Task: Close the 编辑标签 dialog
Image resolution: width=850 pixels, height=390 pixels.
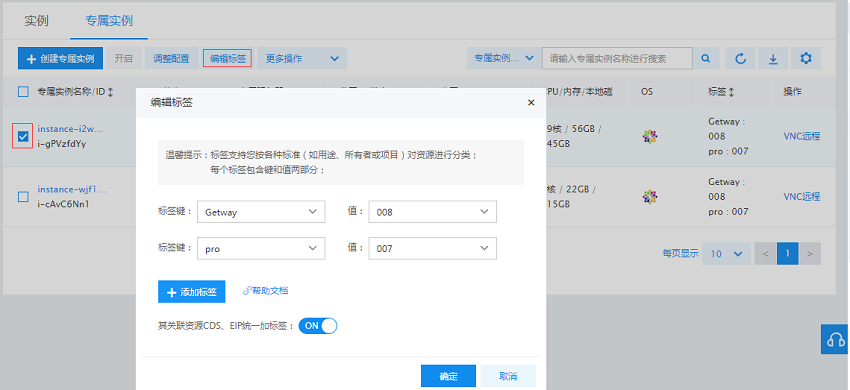Action: tap(531, 103)
